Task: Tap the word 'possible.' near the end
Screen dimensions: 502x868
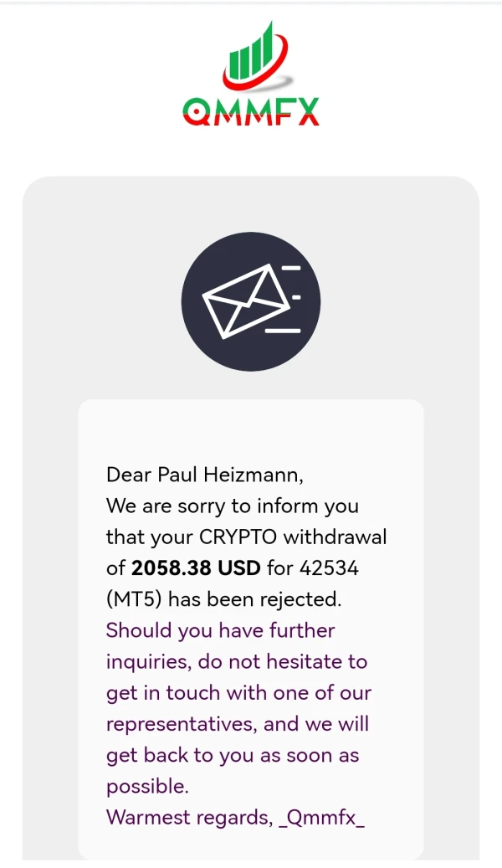Action: tap(147, 786)
